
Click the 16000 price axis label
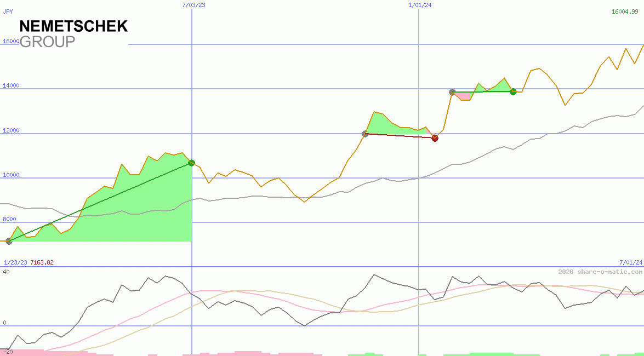[x=11, y=41]
